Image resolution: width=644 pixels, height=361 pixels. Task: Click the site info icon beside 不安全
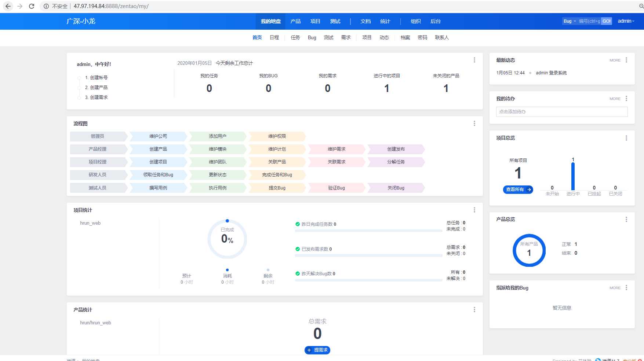tap(46, 6)
